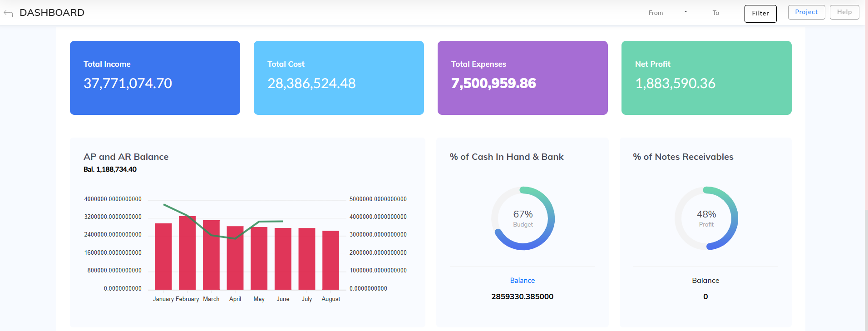Click the back arrow icon beside DASHBOARD
The width and height of the screenshot is (868, 331).
(x=8, y=13)
